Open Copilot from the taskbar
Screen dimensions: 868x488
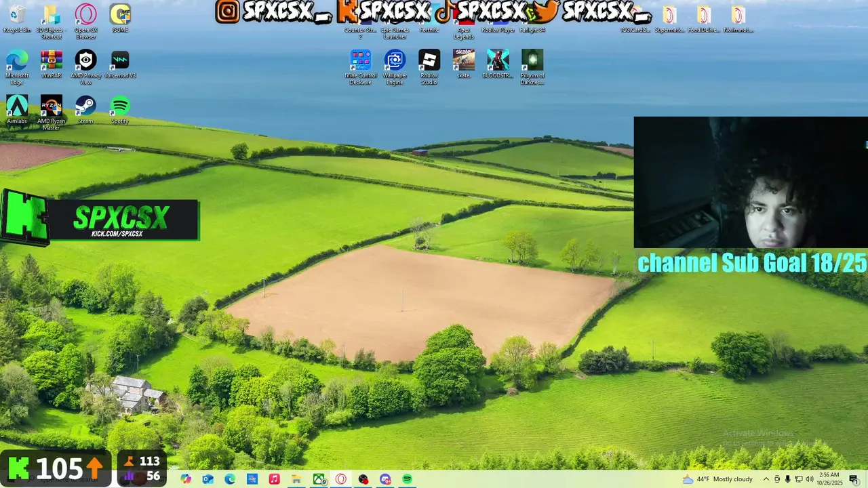point(186,479)
